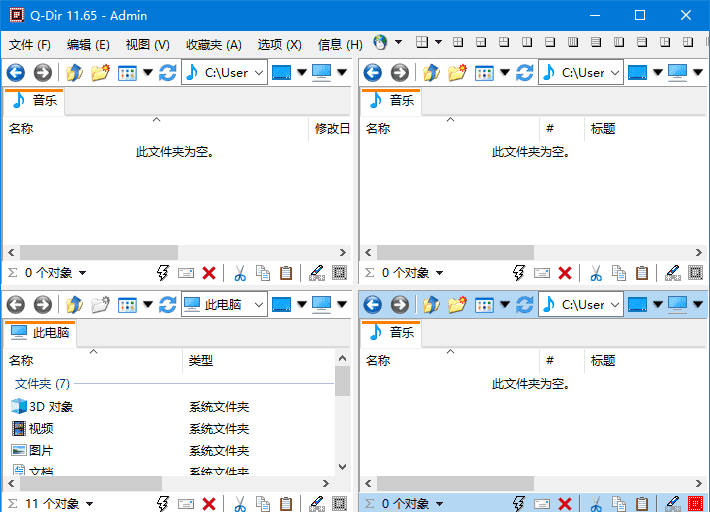Create a new folder in the top-left pane
This screenshot has width=710, height=512.
tap(100, 72)
